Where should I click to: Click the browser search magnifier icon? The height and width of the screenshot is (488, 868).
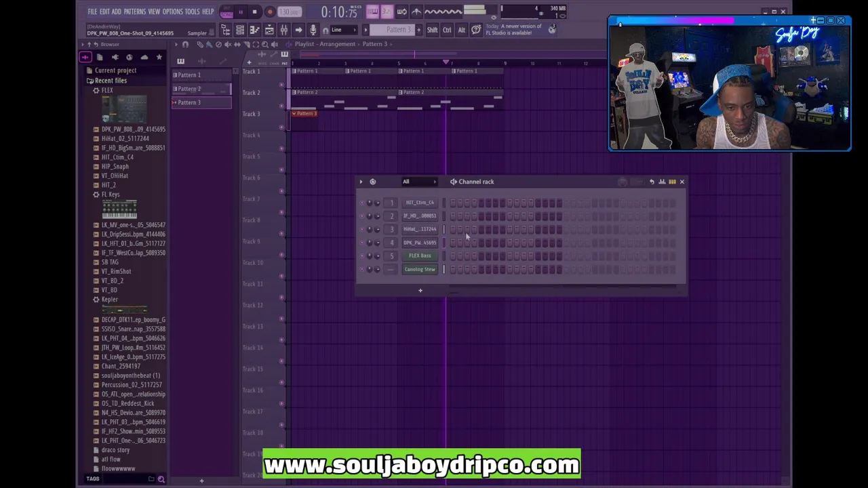(161, 479)
